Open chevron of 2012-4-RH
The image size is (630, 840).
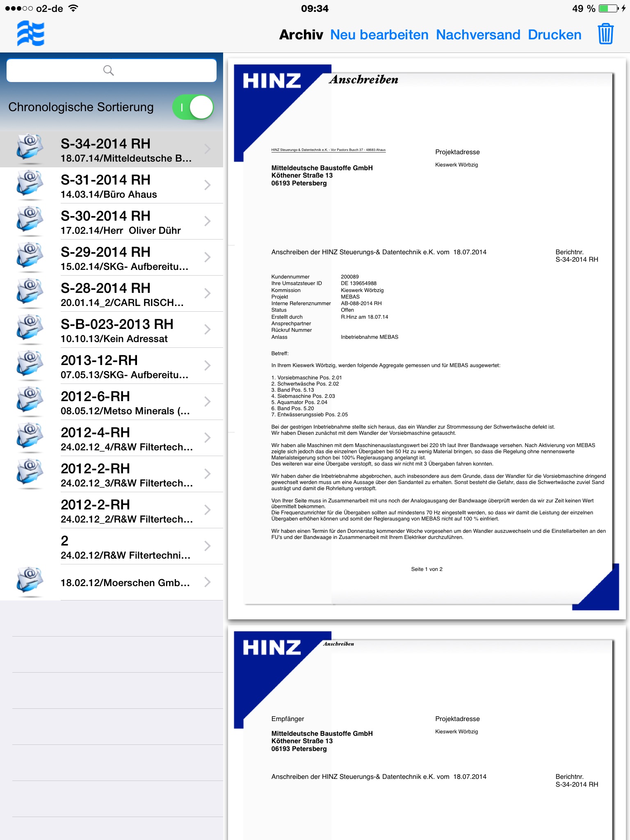click(x=208, y=438)
